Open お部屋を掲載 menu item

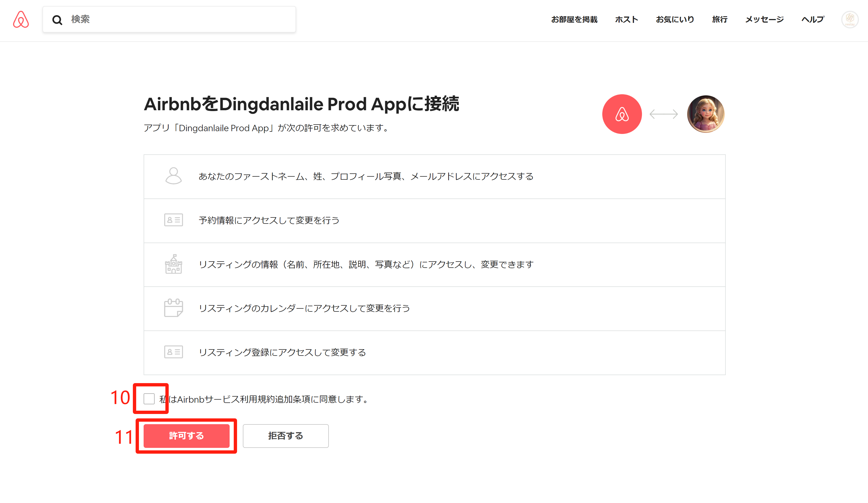(x=574, y=20)
